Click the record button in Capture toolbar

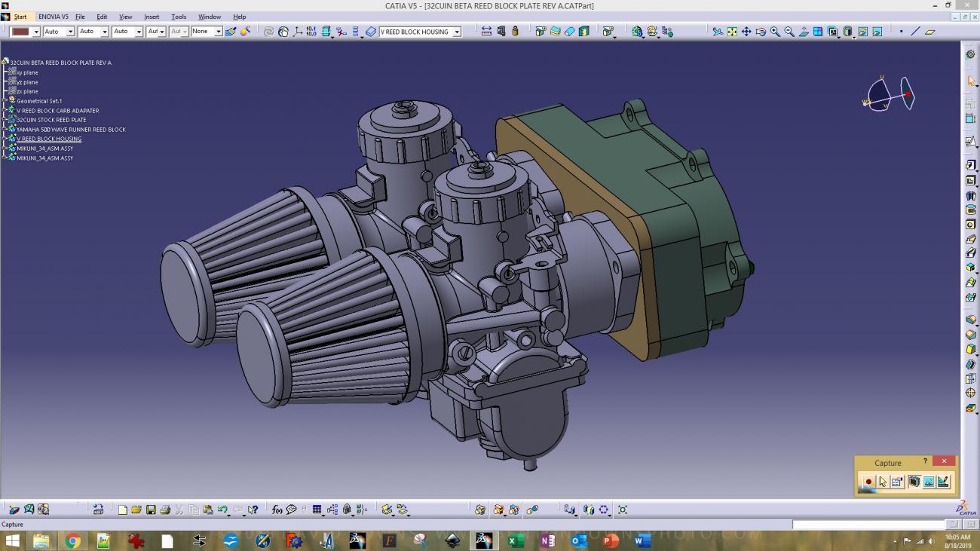(x=868, y=482)
